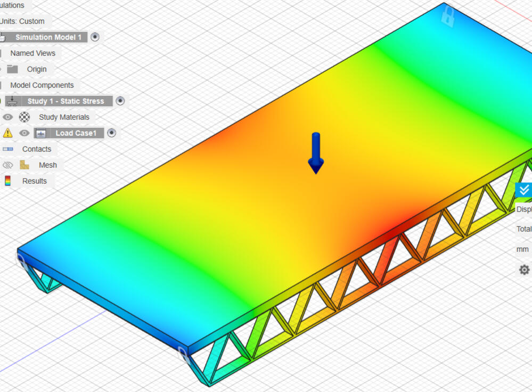Image resolution: width=532 pixels, height=392 pixels.
Task: Select the Study Materials checkerboard icon
Action: 24,117
